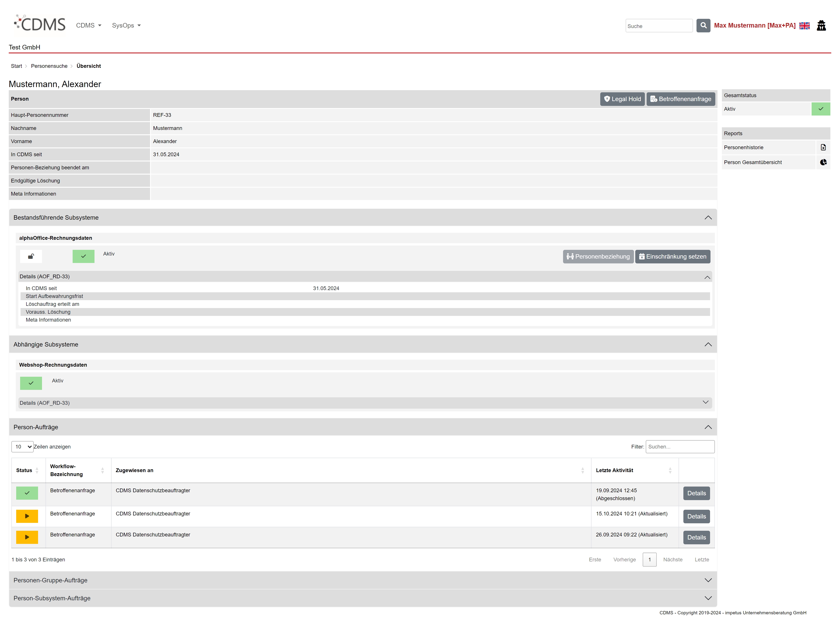Open the SysOps menu
This screenshot has width=840, height=627.
[126, 25]
